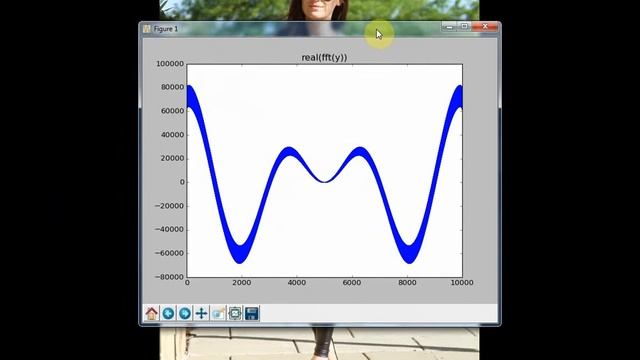This screenshot has height=360, width=640.
Task: Go back to previous view arrow
Action: pyautogui.click(x=168, y=313)
